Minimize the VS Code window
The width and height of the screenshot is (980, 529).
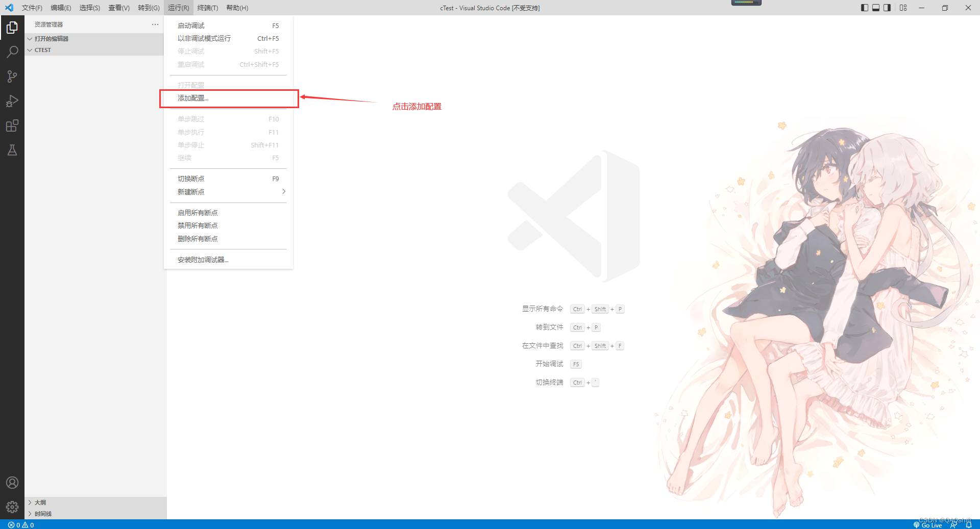point(921,8)
